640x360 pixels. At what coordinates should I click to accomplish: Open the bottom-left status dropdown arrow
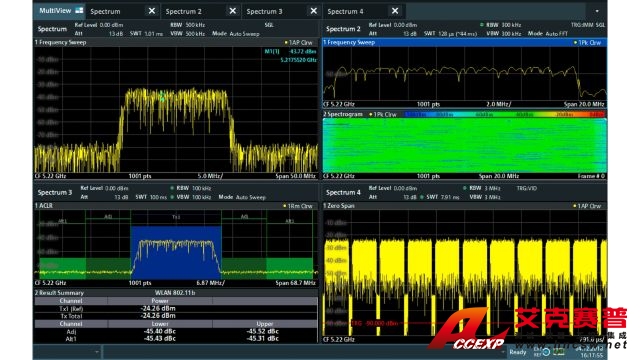point(97,351)
